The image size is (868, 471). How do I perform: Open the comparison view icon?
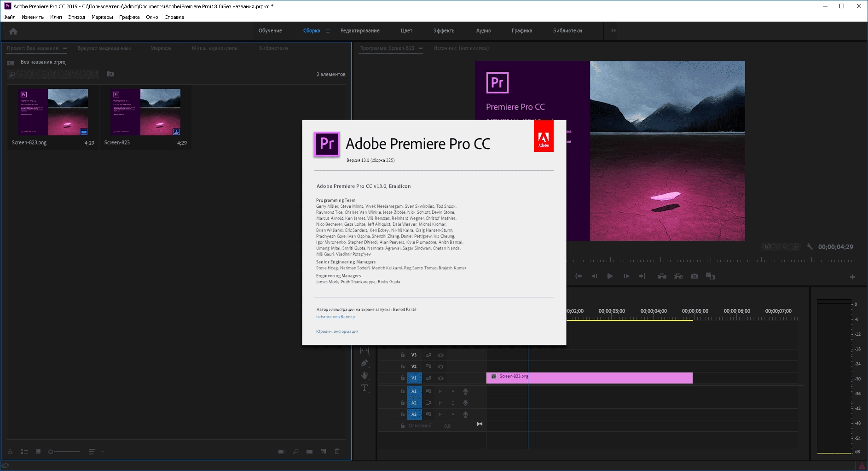710,276
